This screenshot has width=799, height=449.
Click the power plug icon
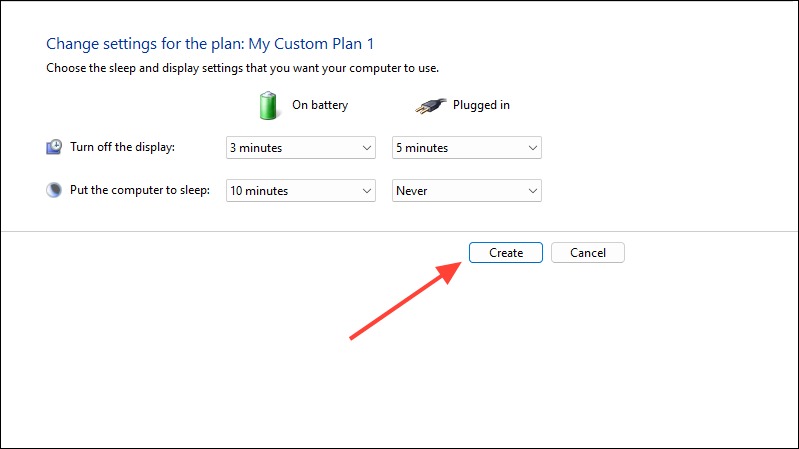coord(431,106)
